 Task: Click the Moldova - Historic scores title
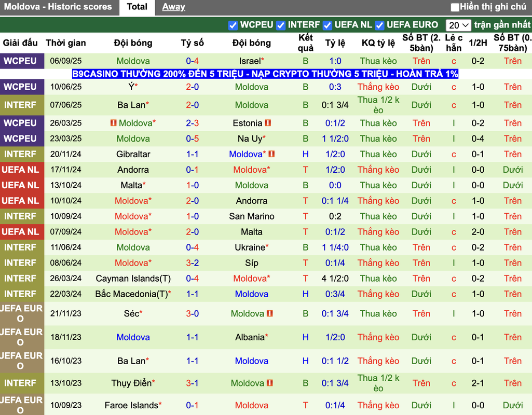point(58,7)
